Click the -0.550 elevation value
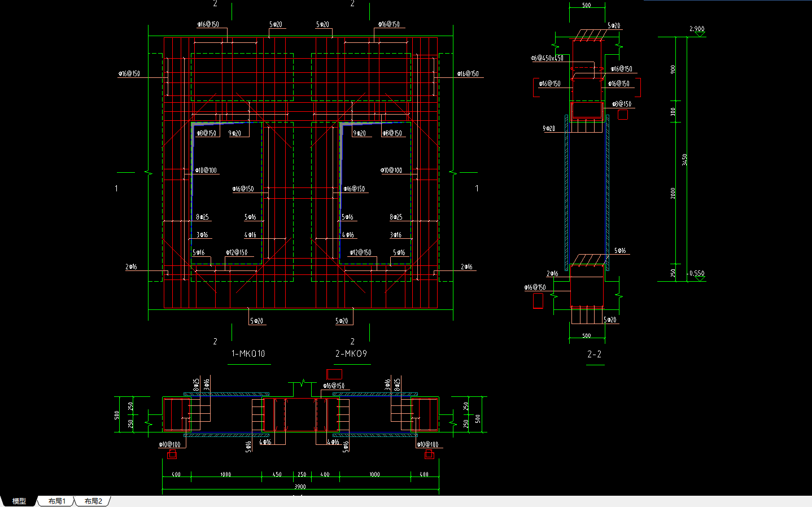The width and height of the screenshot is (812, 507). [696, 273]
